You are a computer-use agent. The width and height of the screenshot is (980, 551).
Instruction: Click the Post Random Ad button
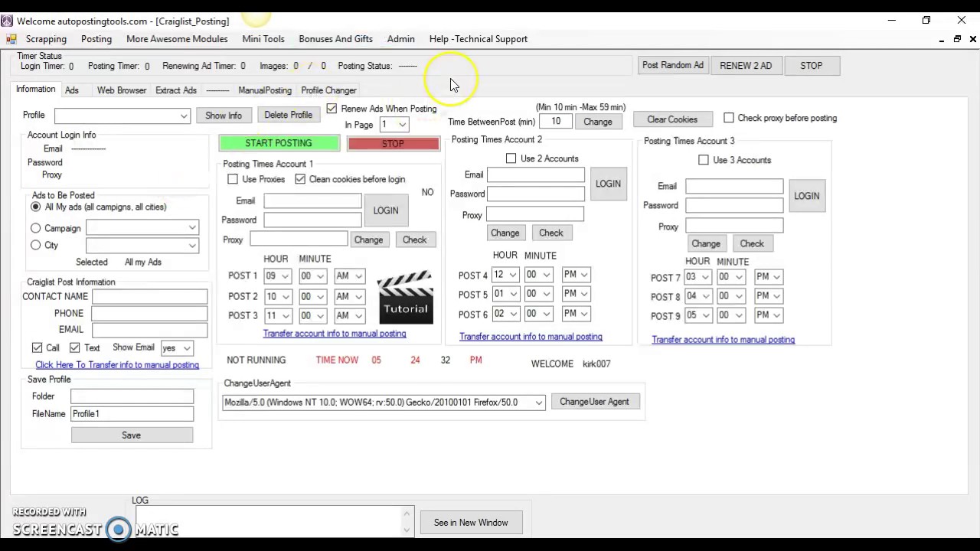[x=673, y=65]
